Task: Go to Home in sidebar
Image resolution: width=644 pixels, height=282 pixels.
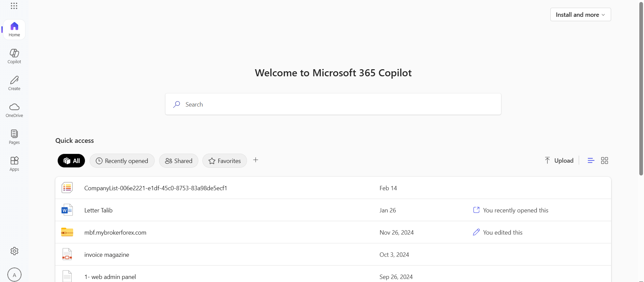Action: click(14, 30)
